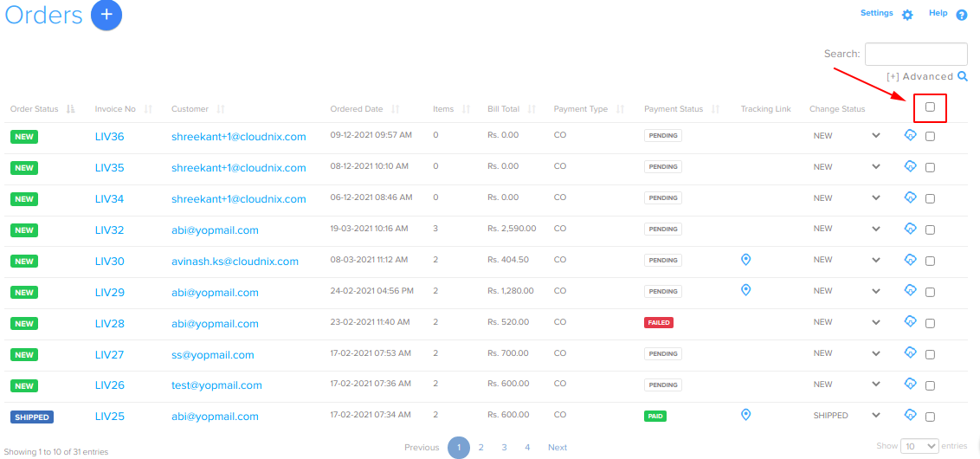Click the [+] Advanced search link
Viewport: 980px width, 459px height.
[920, 76]
